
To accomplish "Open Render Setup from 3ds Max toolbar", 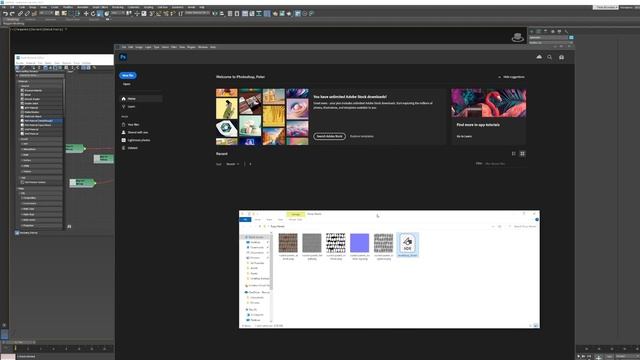I will tap(275, 13).
